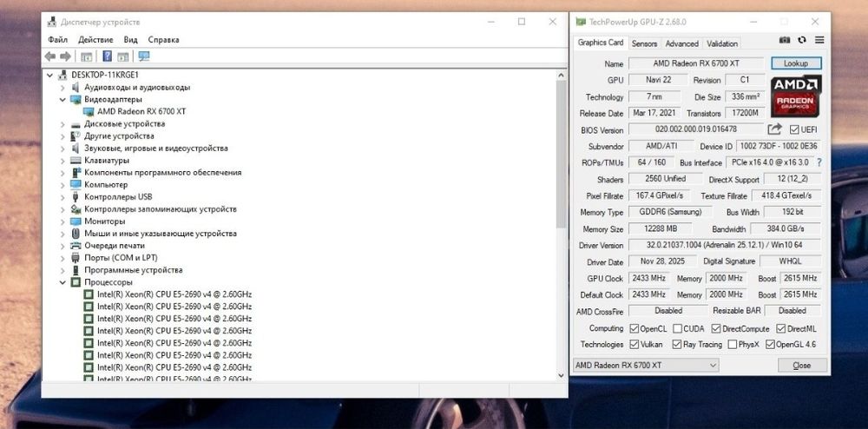868x429 pixels.
Task: Click the Back arrow in Device Manager toolbar
Action: click(50, 56)
